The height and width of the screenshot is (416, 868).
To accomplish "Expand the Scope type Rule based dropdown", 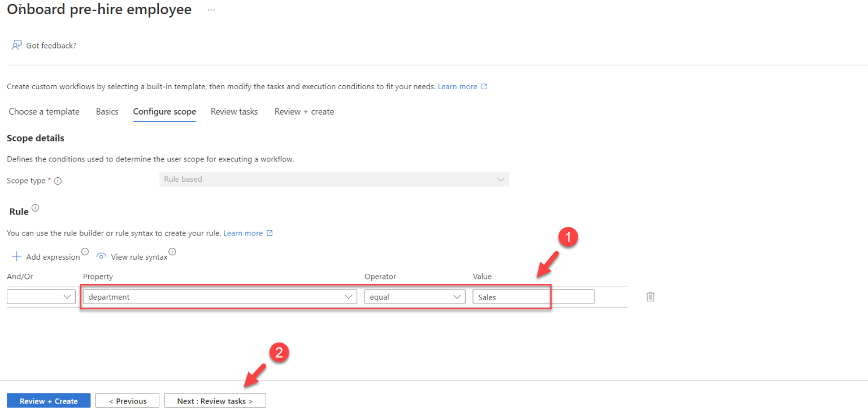I will point(334,179).
